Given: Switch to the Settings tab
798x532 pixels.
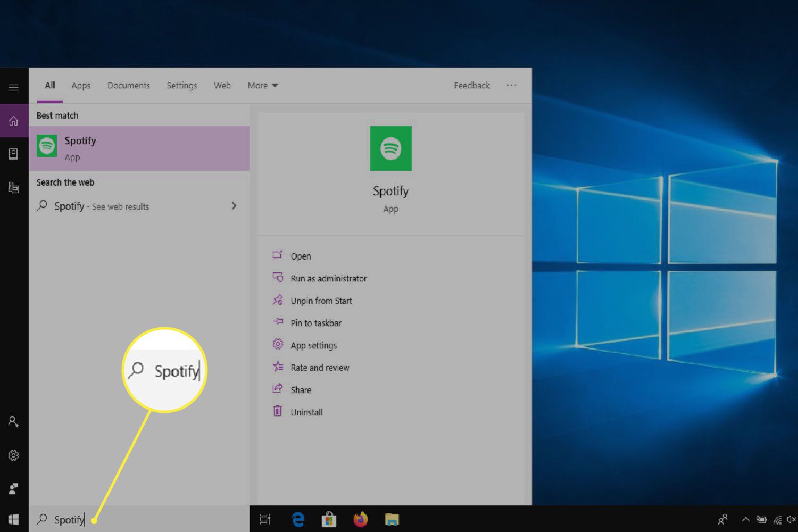Looking at the screenshot, I should point(182,85).
